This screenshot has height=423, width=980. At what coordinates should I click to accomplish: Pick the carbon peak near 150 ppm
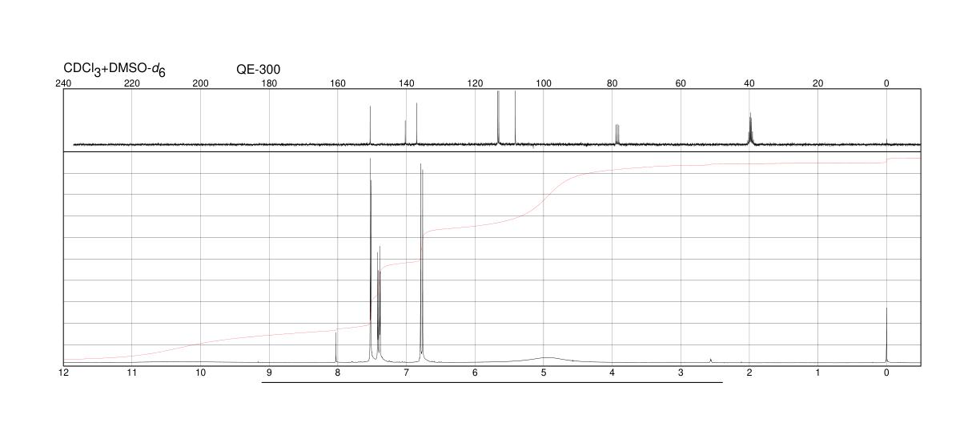pos(370,125)
